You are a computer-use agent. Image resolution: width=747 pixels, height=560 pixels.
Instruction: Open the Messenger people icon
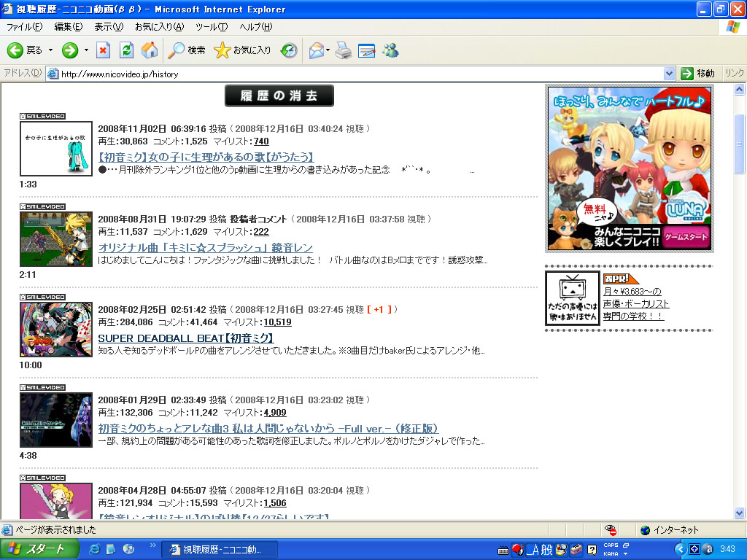[391, 50]
